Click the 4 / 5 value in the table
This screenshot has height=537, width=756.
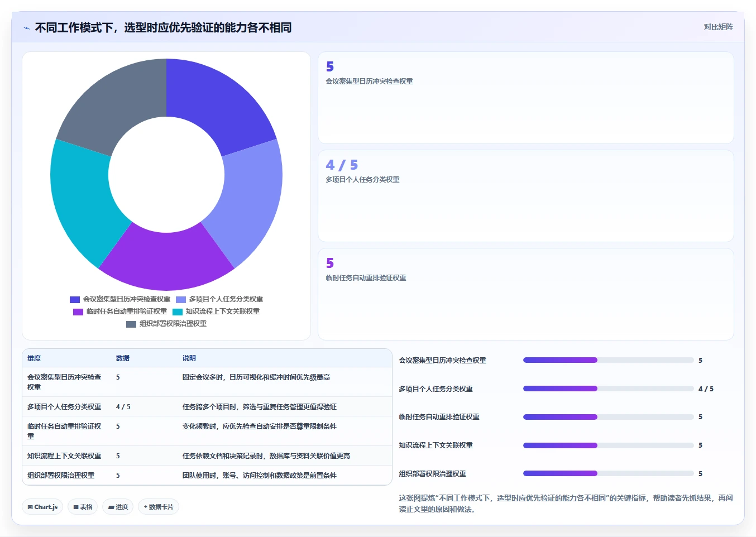(x=123, y=407)
